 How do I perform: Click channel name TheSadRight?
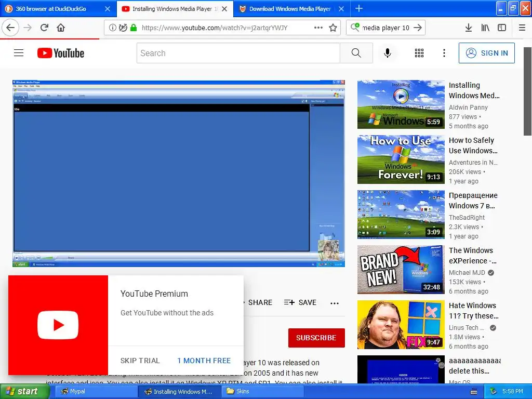(x=467, y=218)
